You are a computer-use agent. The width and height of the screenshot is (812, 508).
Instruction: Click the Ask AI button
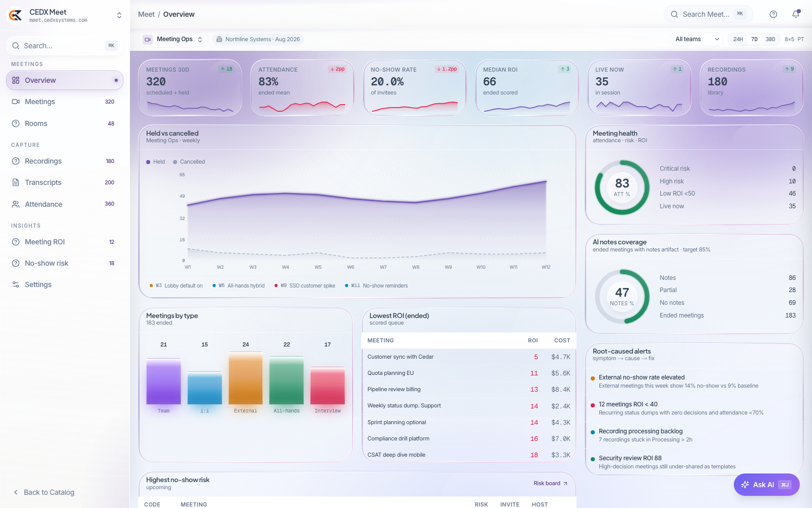click(x=766, y=485)
